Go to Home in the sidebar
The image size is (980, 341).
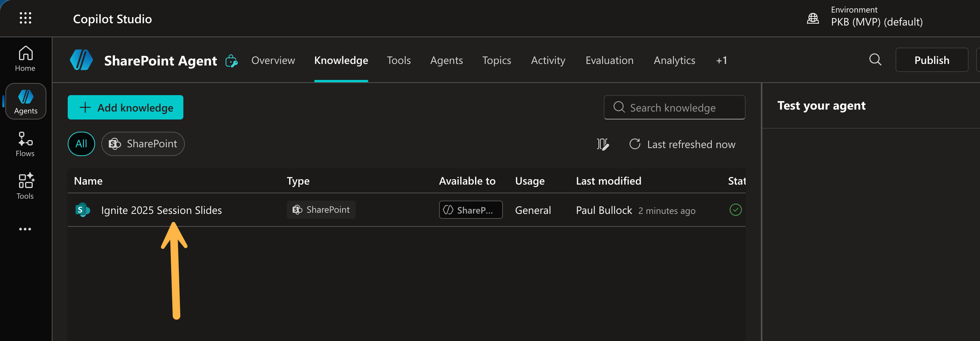25,59
